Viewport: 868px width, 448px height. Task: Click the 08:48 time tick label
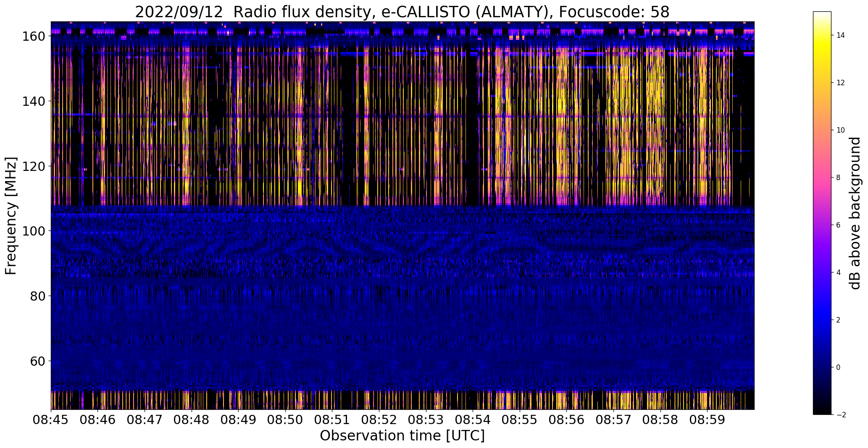(192, 419)
